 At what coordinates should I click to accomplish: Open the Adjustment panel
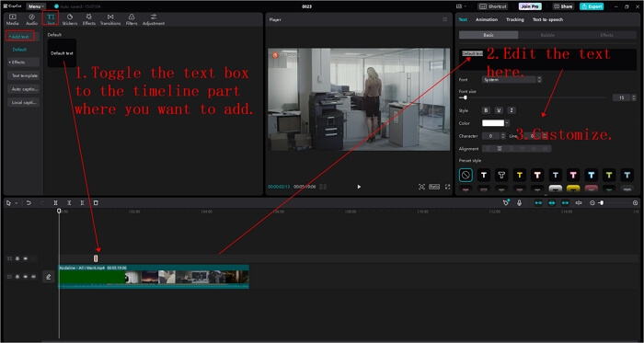[154, 19]
